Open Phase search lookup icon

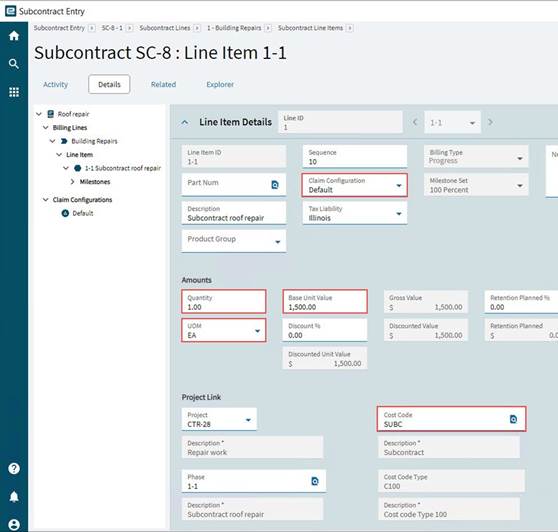click(315, 481)
